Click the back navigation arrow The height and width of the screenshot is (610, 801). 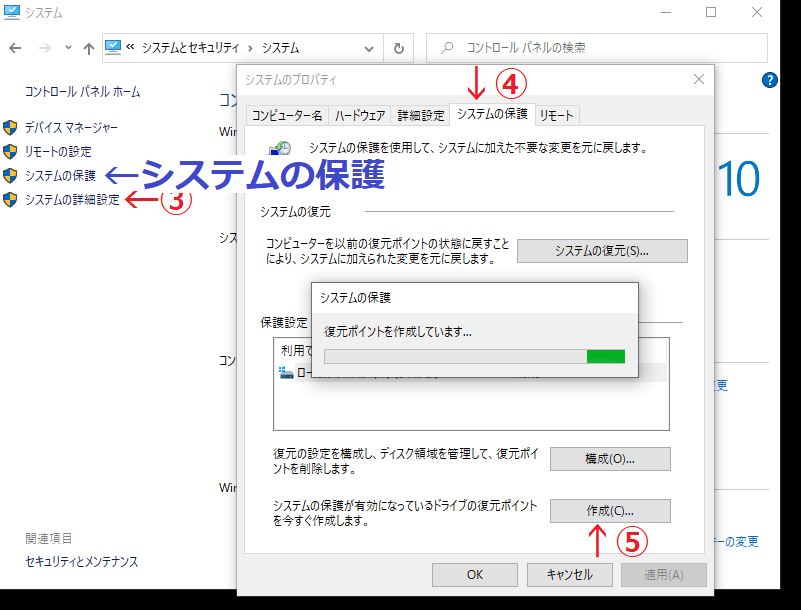point(16,48)
